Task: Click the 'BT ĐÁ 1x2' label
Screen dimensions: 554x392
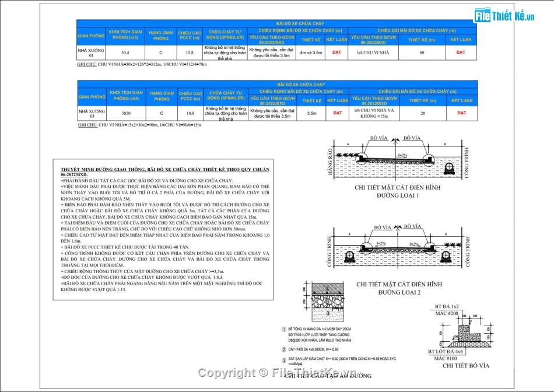Action: click(447, 307)
